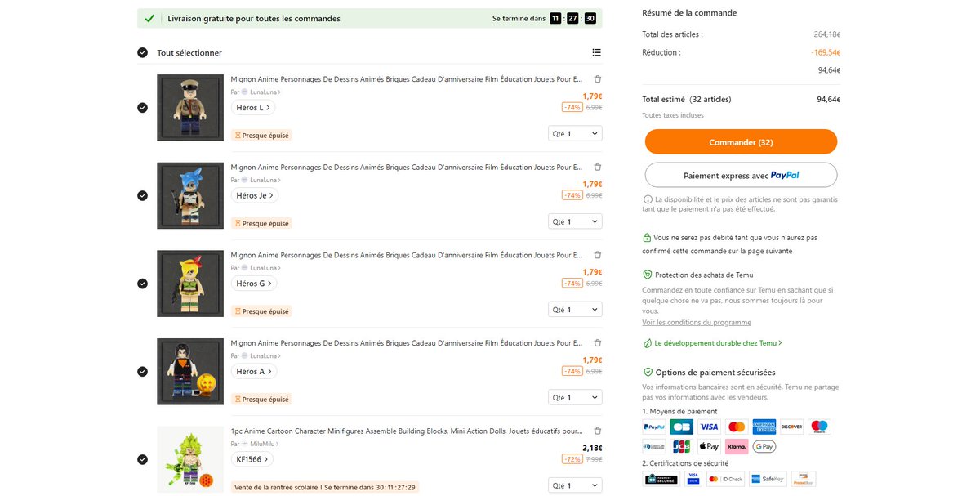
Task: View the Héros A minifigure thumbnail
Action: pyautogui.click(x=190, y=371)
